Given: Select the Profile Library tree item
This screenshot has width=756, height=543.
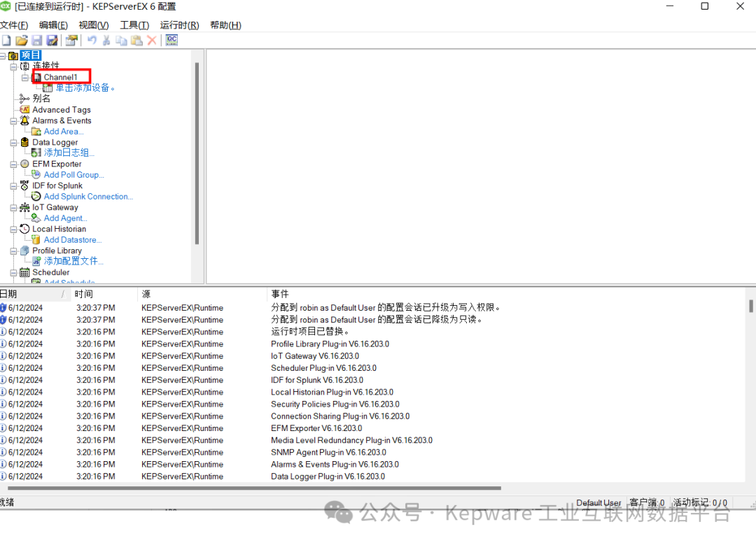Looking at the screenshot, I should tap(57, 251).
